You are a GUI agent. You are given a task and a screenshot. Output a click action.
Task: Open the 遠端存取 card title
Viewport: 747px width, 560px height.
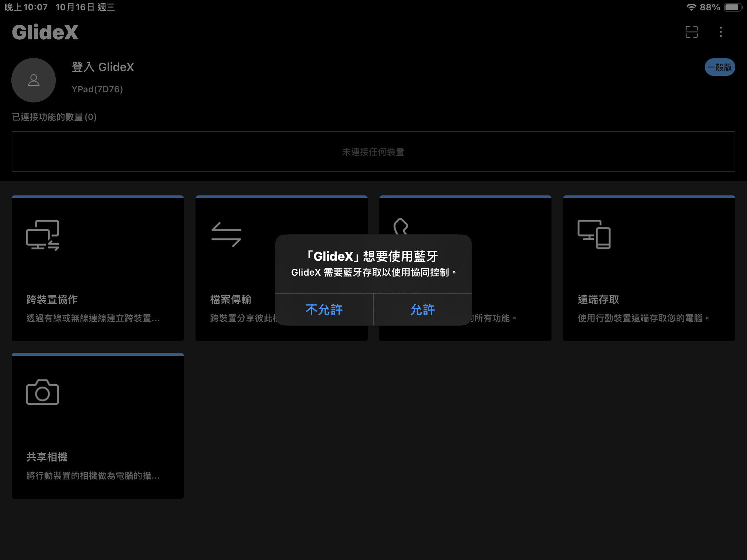[598, 299]
